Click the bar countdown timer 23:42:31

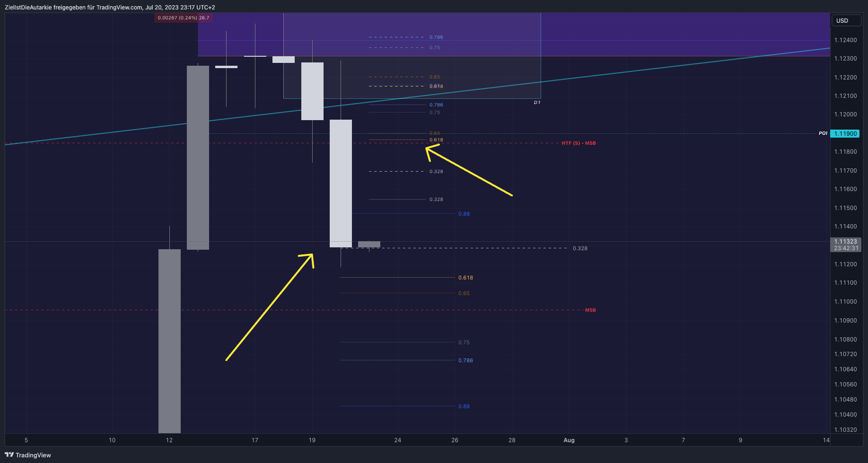point(845,248)
